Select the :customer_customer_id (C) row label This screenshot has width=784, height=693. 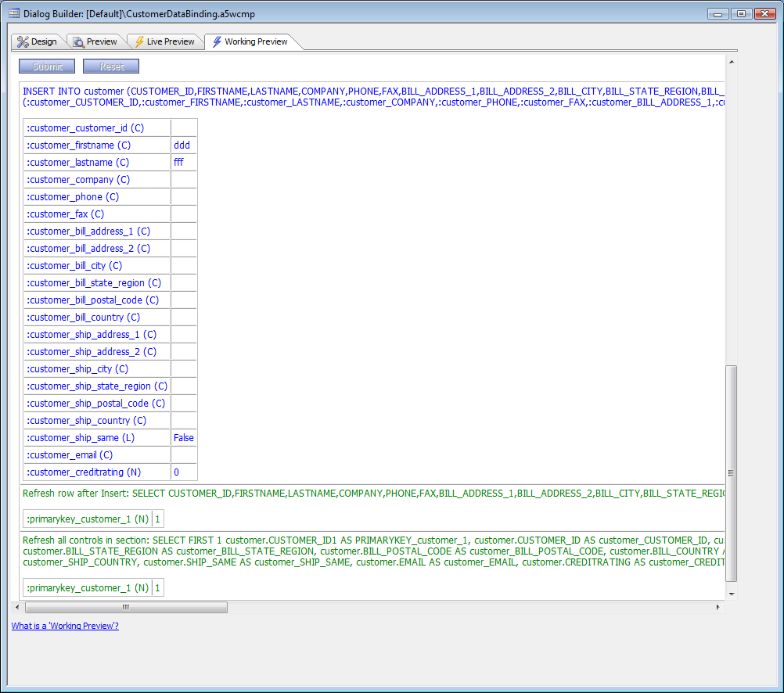(x=85, y=128)
